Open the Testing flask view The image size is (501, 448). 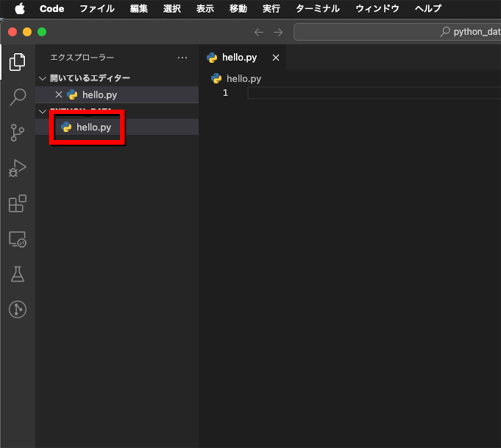pos(17,274)
